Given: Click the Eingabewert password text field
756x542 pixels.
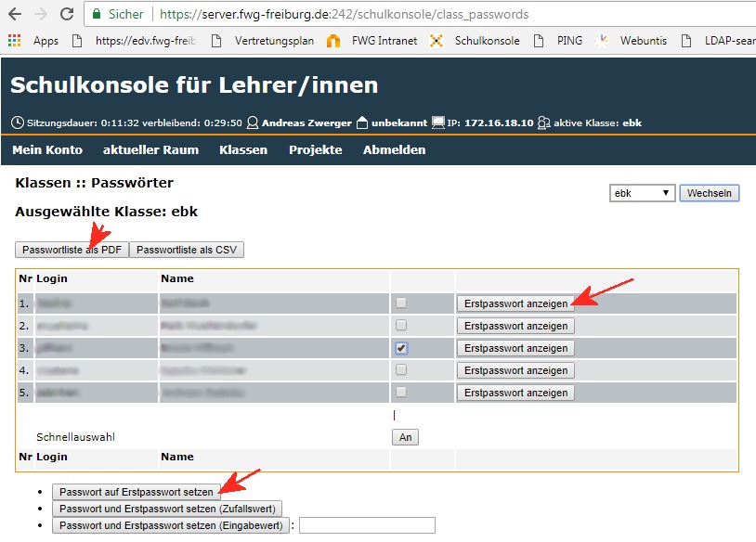Looking at the screenshot, I should click(367, 525).
